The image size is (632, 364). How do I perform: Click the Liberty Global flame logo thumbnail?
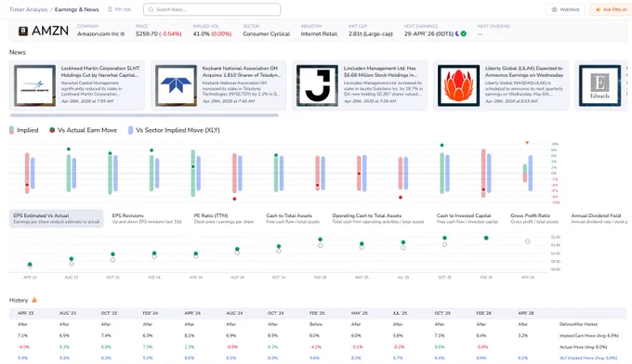pos(459,85)
